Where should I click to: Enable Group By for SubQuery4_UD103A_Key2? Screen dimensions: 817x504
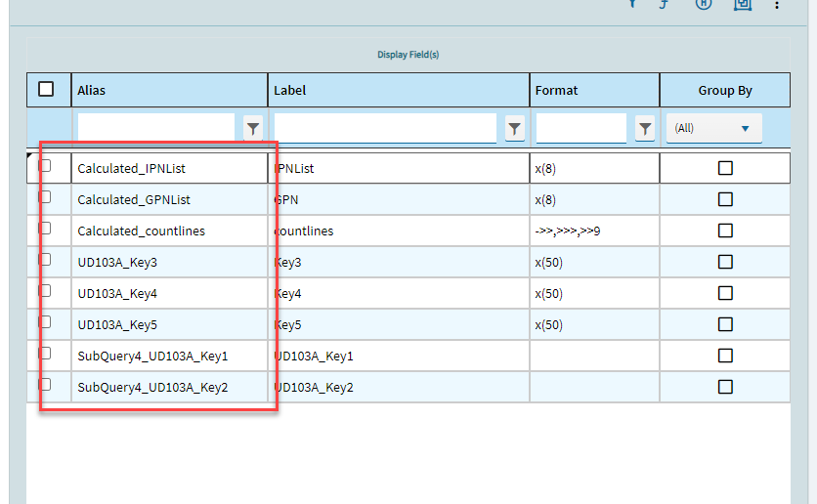tap(725, 387)
